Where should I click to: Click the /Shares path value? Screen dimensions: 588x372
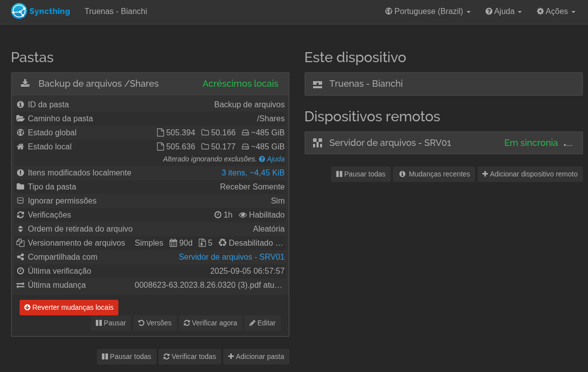point(271,119)
